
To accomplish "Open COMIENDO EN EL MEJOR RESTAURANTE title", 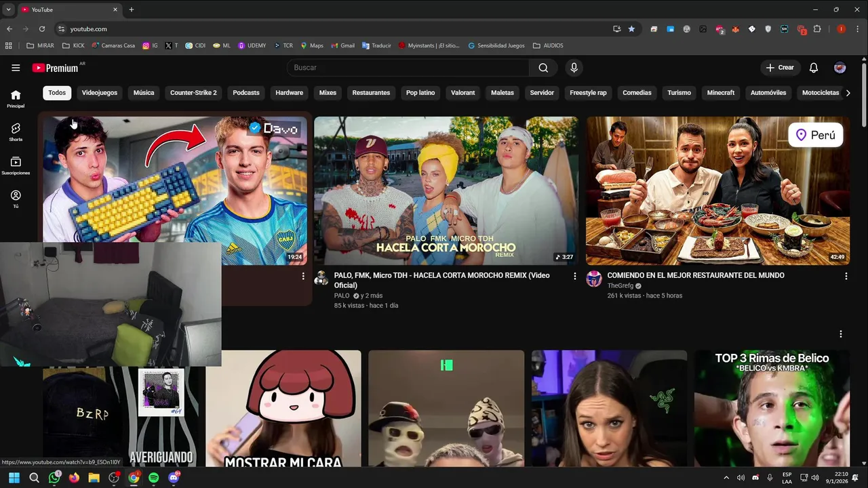I will pyautogui.click(x=696, y=276).
